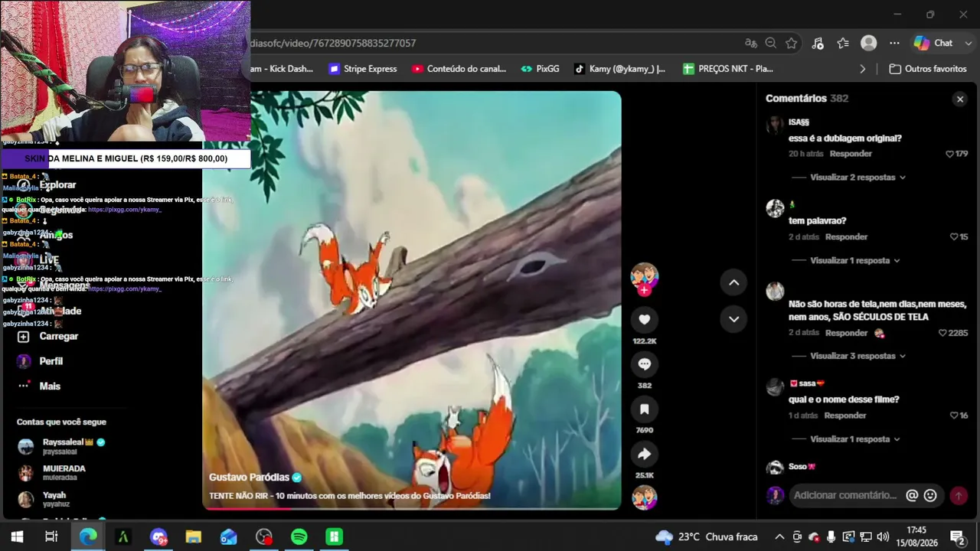This screenshot has width=980, height=551.
Task: Open the 'Stripe Express' bookmark
Action: coord(363,69)
